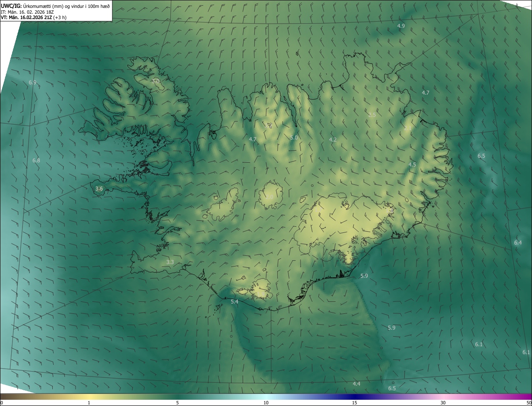Click the colour scale tick label "15"

click(x=355, y=403)
